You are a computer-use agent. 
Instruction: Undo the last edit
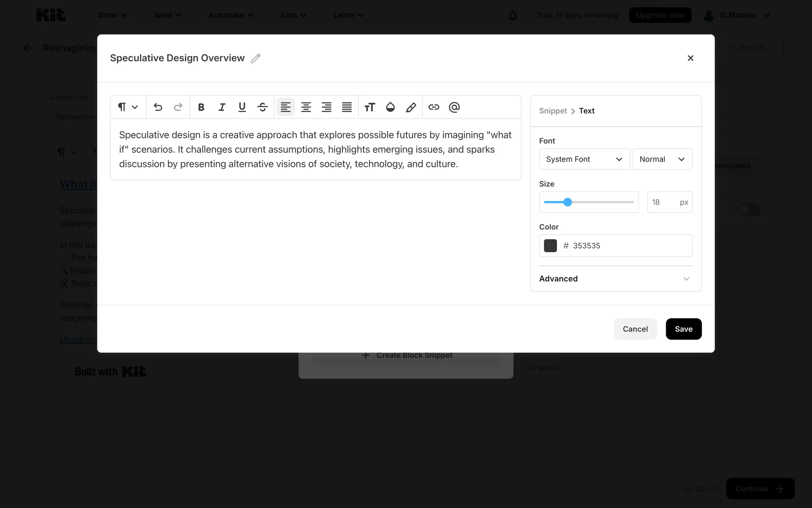click(158, 107)
